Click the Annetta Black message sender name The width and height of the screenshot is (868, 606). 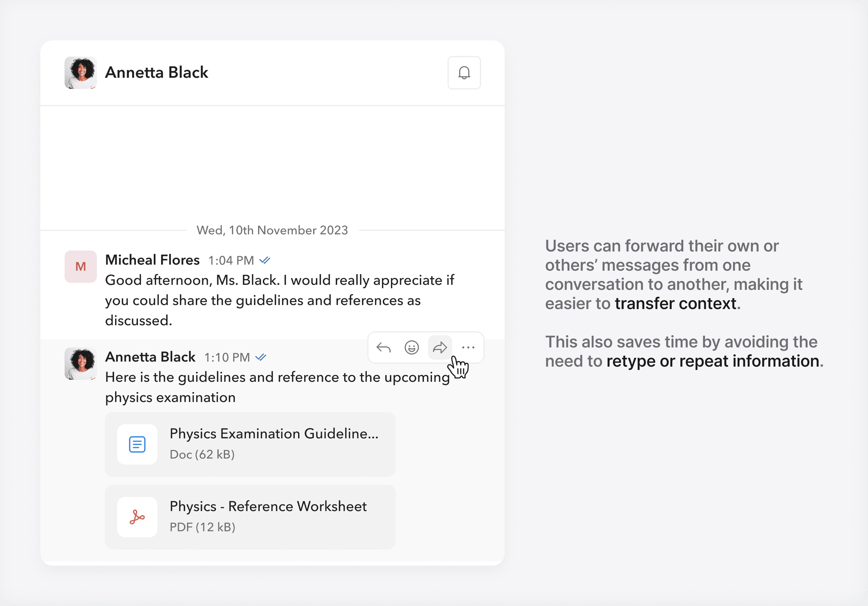coord(150,357)
